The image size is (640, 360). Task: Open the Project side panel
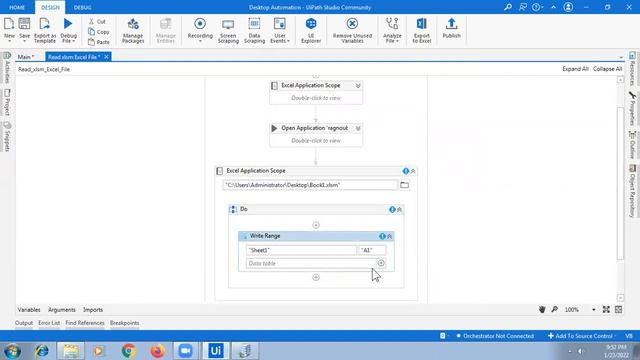(x=7, y=102)
